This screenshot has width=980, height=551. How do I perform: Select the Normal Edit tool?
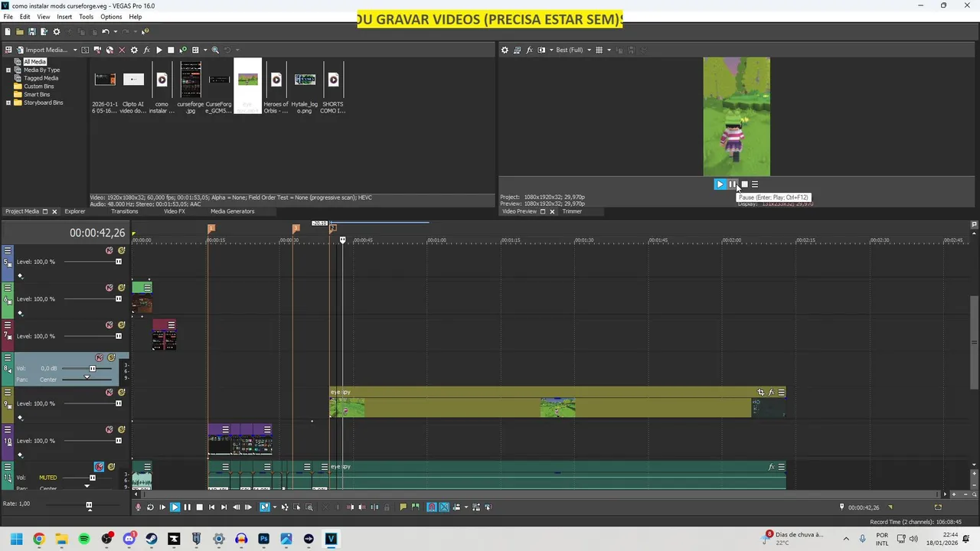(264, 507)
